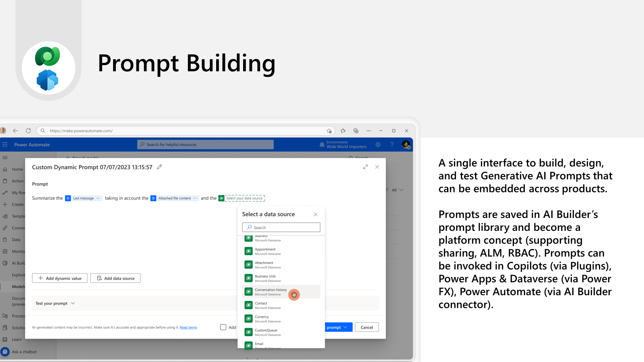Open the All filter dropdown
Viewport: 644px width, 362px height.
point(398,190)
